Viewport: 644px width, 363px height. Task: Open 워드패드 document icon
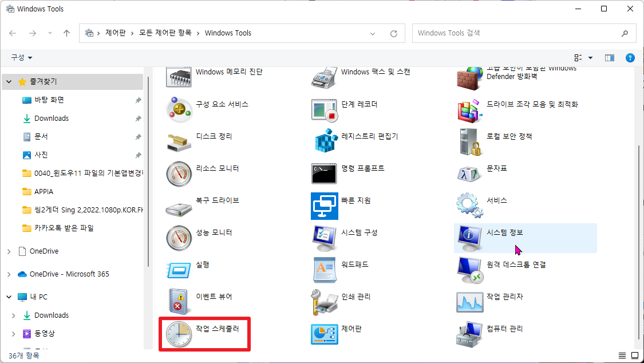pos(325,270)
